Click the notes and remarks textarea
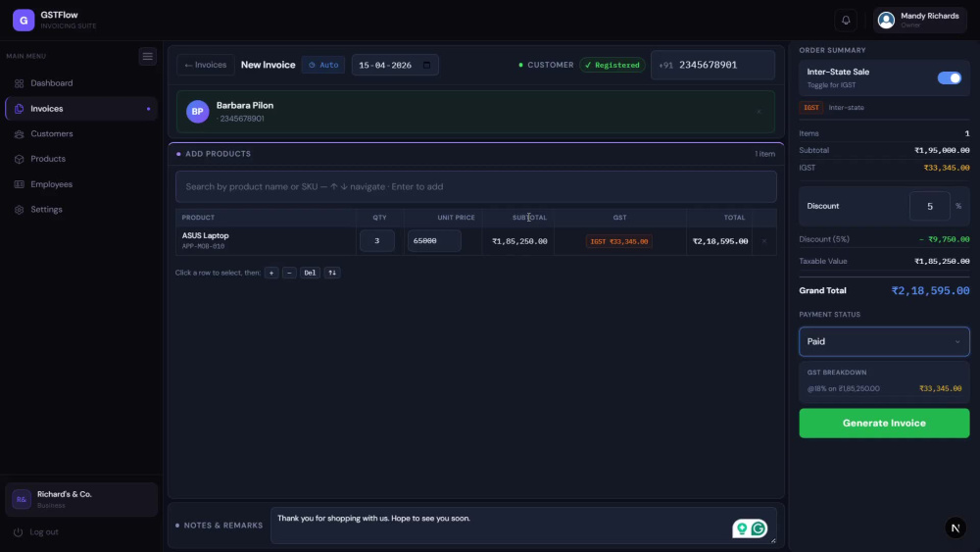Screen dimensions: 980x552 click(523, 526)
